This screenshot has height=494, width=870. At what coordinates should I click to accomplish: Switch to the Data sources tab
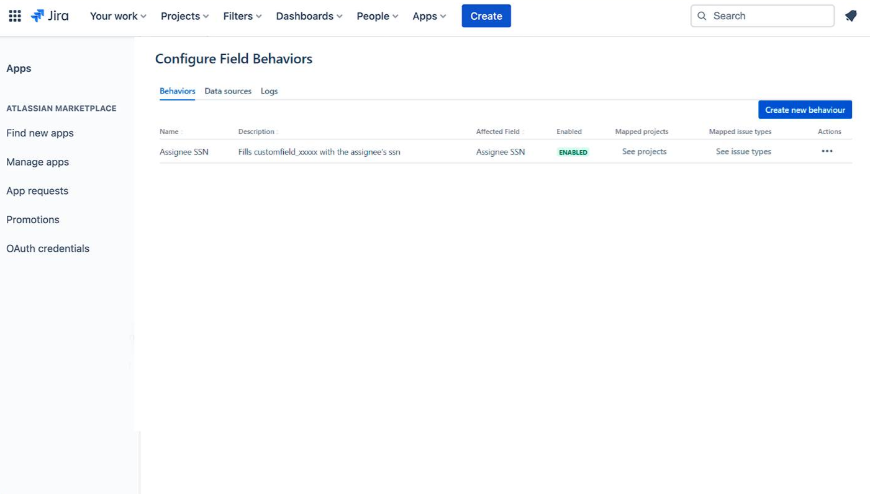pyautogui.click(x=228, y=91)
